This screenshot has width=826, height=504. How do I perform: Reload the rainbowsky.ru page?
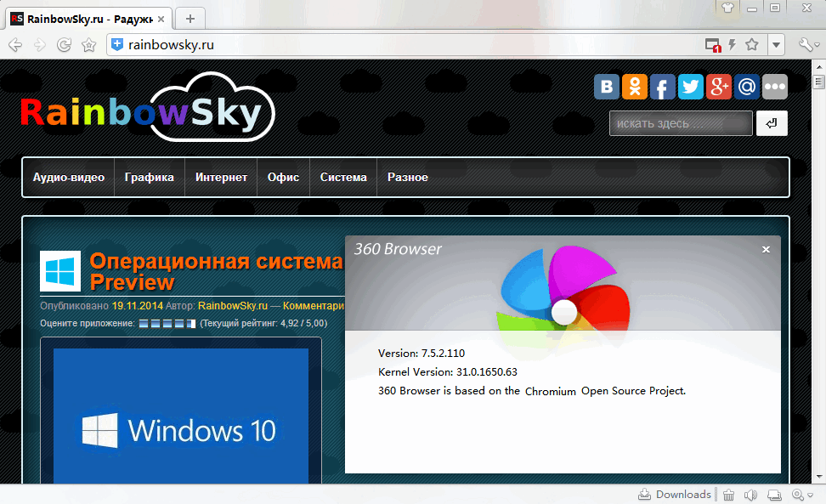65,45
